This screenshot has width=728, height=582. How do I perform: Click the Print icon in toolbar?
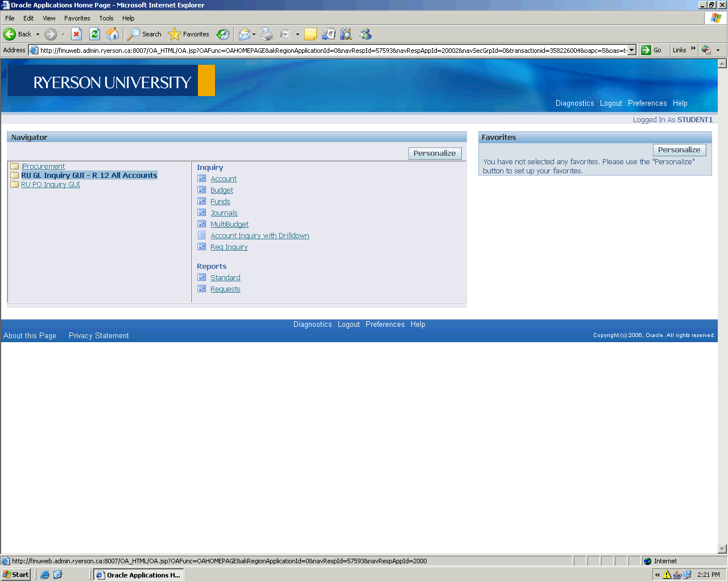pos(267,34)
